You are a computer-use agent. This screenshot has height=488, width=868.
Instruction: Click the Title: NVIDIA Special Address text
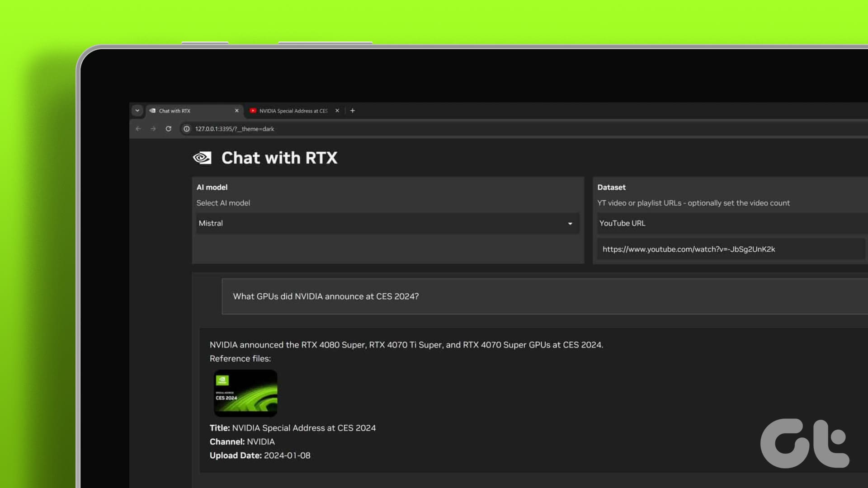click(292, 428)
